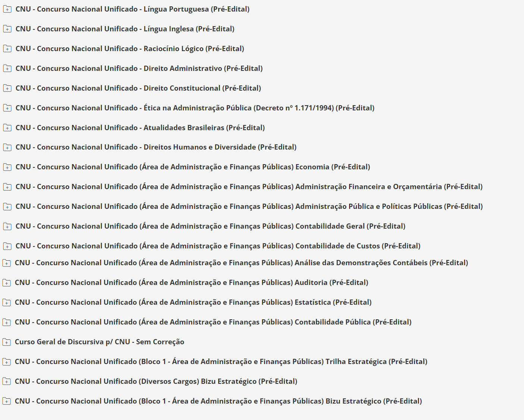Select the Contabilidade Pública course entry
The image size is (524, 420).
(x=213, y=322)
